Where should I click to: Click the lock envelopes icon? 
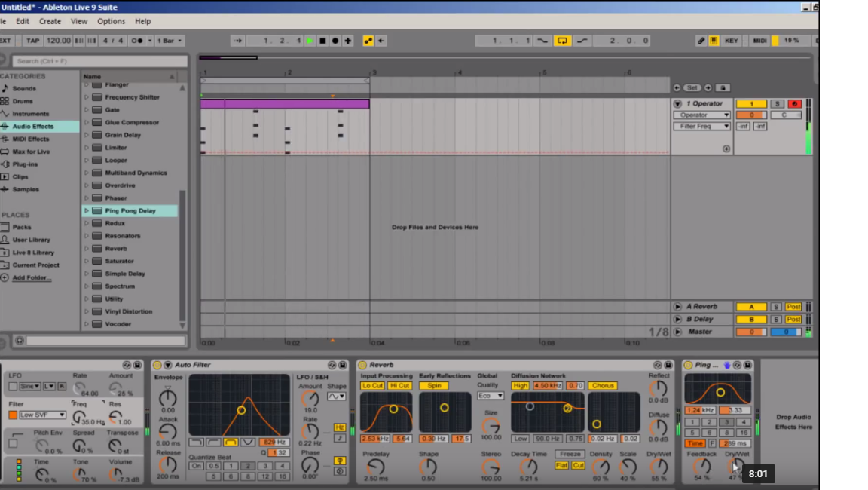723,88
